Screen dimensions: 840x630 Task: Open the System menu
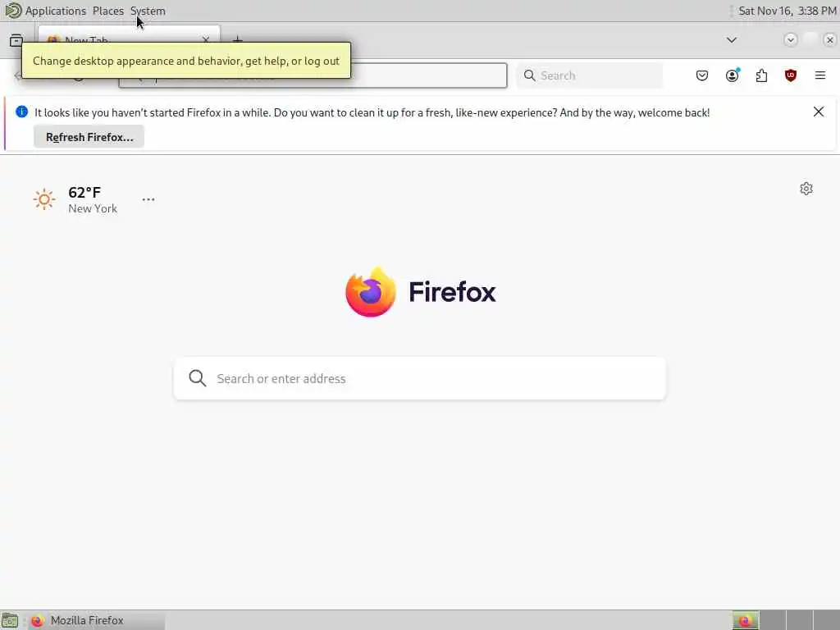(x=148, y=11)
